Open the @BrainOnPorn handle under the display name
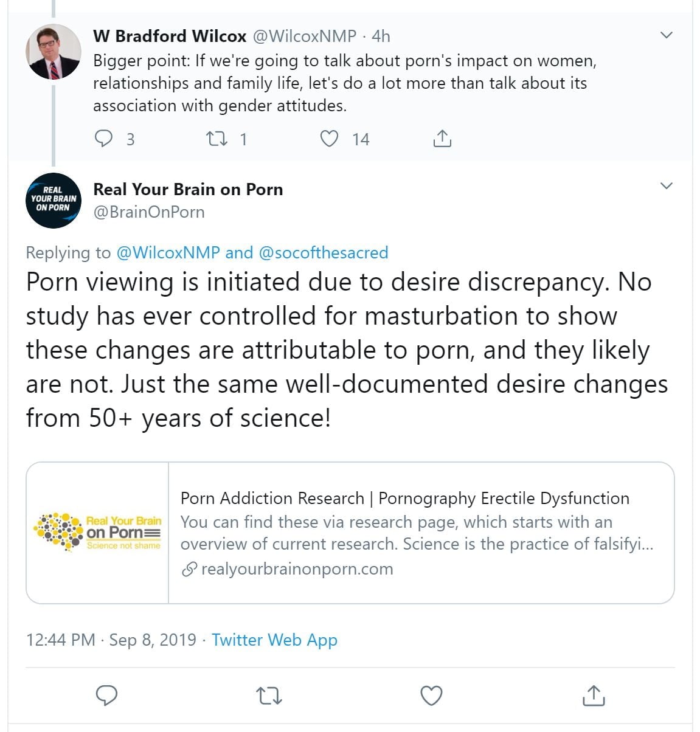 [149, 212]
